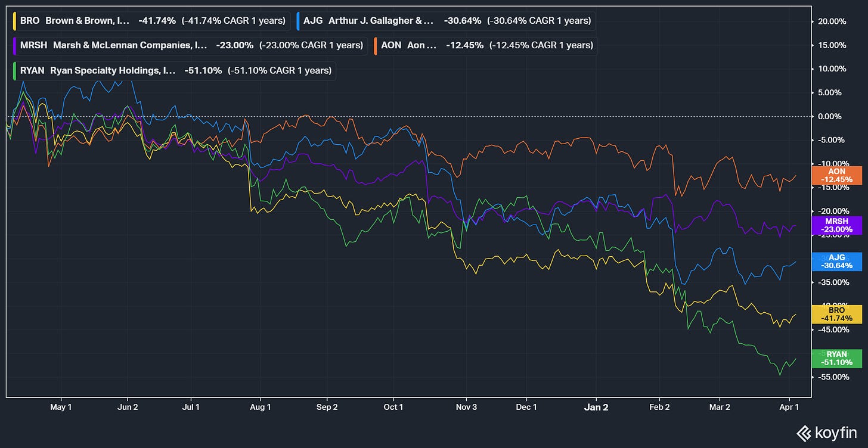Image resolution: width=868 pixels, height=448 pixels.
Task: Click the 'Aon …' company name in legend
Action: [x=421, y=45]
